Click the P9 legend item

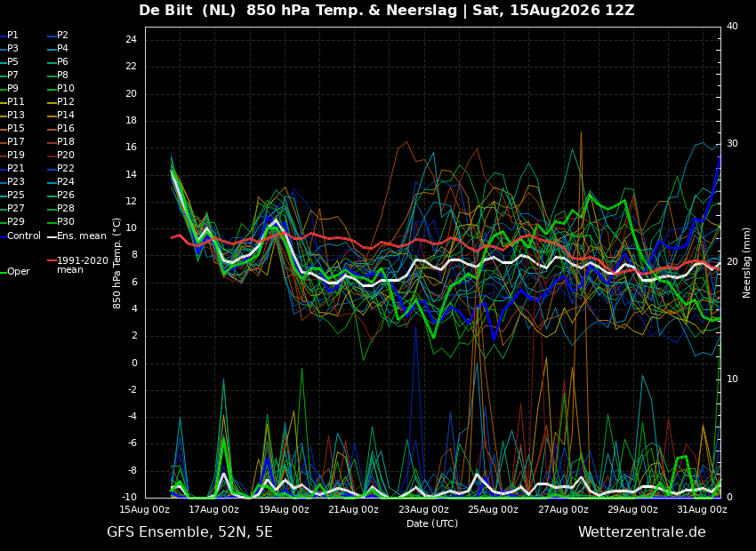click(x=12, y=88)
